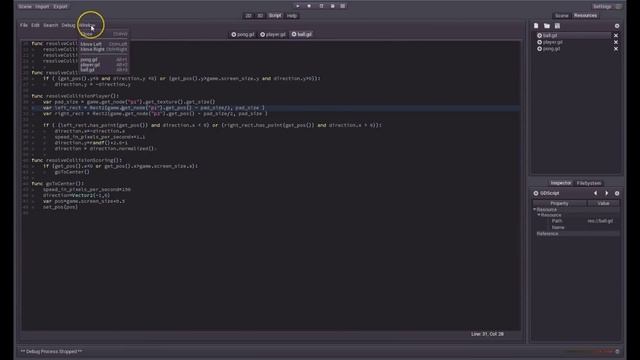
Task: Click the Window menu
Action: pos(87,25)
